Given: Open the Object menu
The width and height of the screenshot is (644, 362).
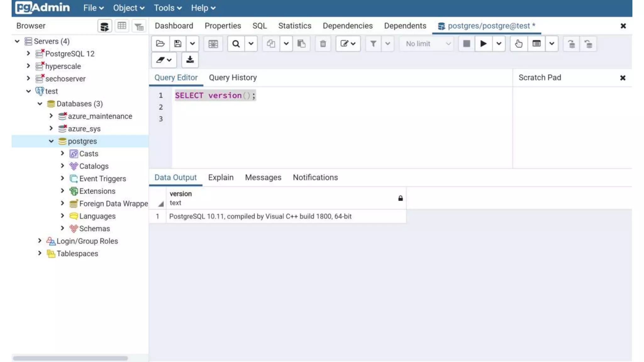Looking at the screenshot, I should tap(129, 8).
